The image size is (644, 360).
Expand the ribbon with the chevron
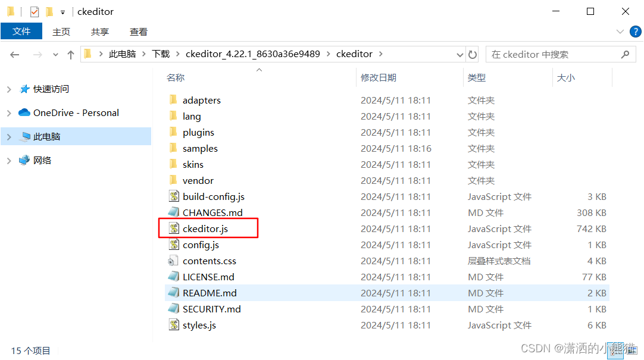(x=620, y=32)
